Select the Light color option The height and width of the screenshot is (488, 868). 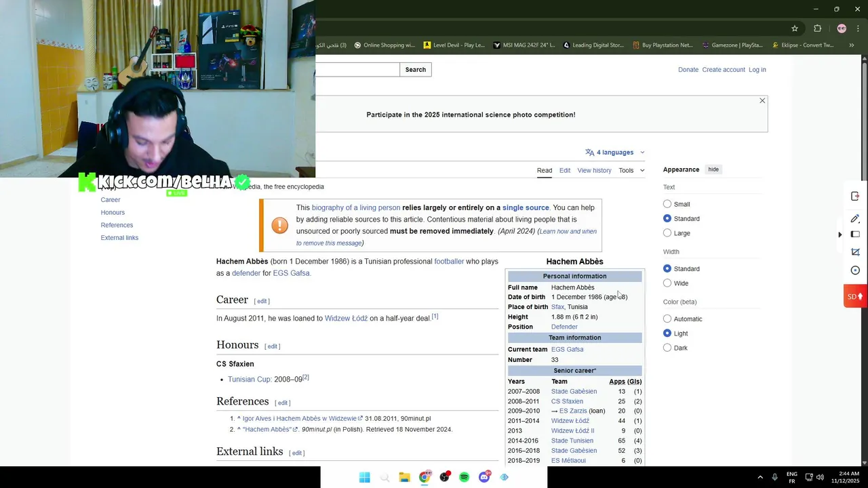tap(667, 333)
